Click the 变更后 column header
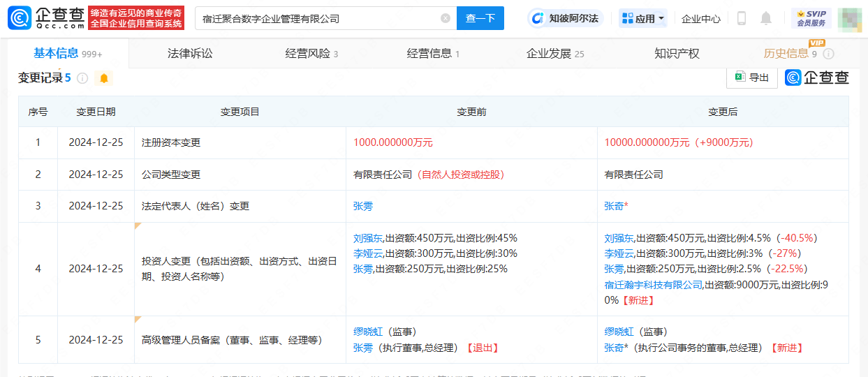The image size is (868, 377). (x=723, y=112)
